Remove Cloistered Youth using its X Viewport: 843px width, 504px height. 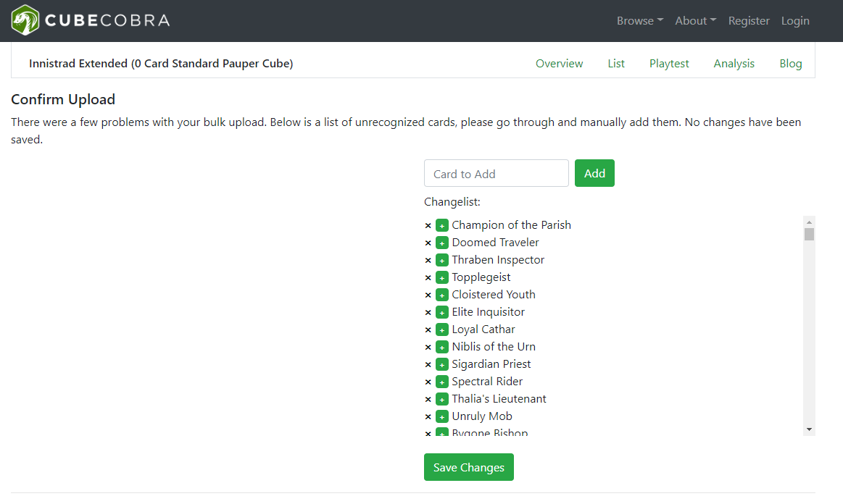point(428,295)
